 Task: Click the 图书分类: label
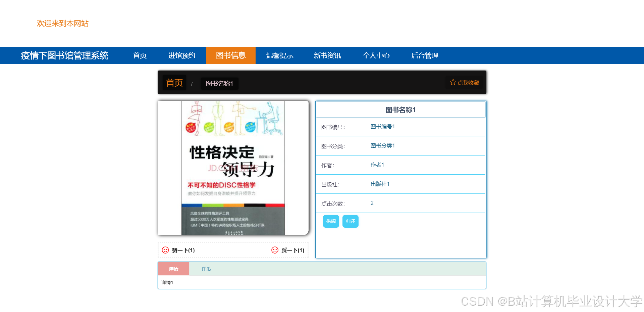333,146
